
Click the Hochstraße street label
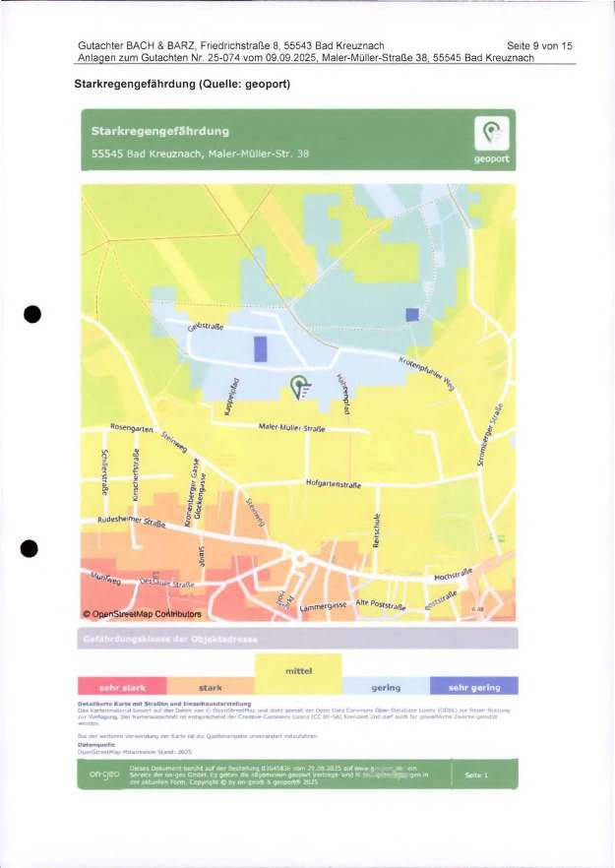pos(454,574)
